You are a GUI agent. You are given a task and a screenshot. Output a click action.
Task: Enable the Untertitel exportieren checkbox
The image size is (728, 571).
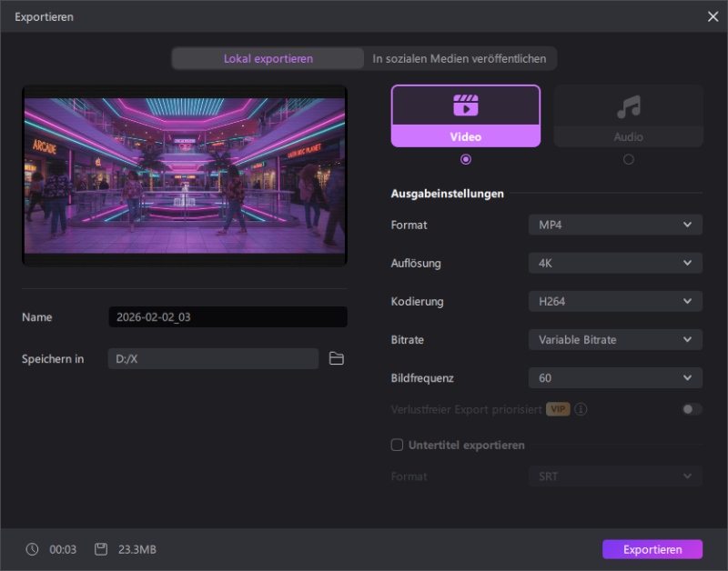397,446
